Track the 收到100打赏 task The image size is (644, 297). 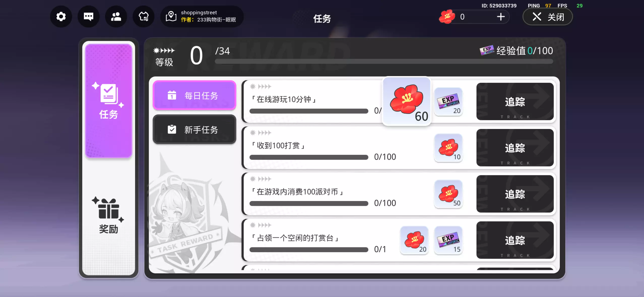[x=515, y=148]
